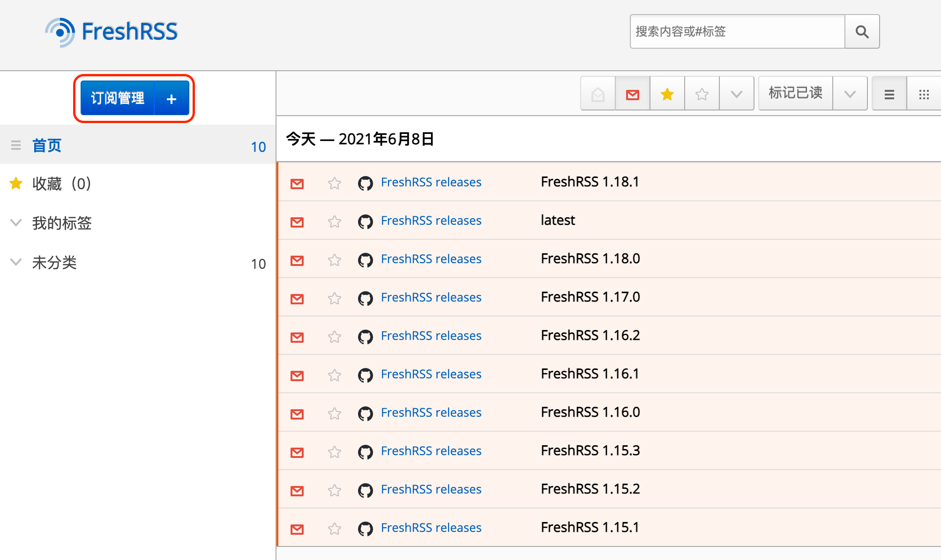Open feed link in FreshRSS 1.18.1 row
The height and width of the screenshot is (560, 941).
tap(431, 182)
